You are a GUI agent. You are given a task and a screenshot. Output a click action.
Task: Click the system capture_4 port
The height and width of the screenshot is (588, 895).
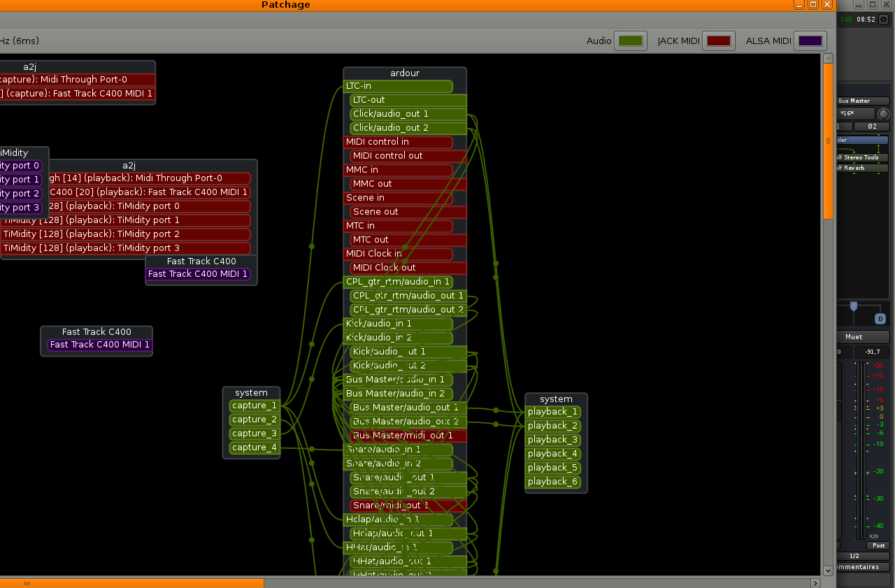click(x=255, y=447)
